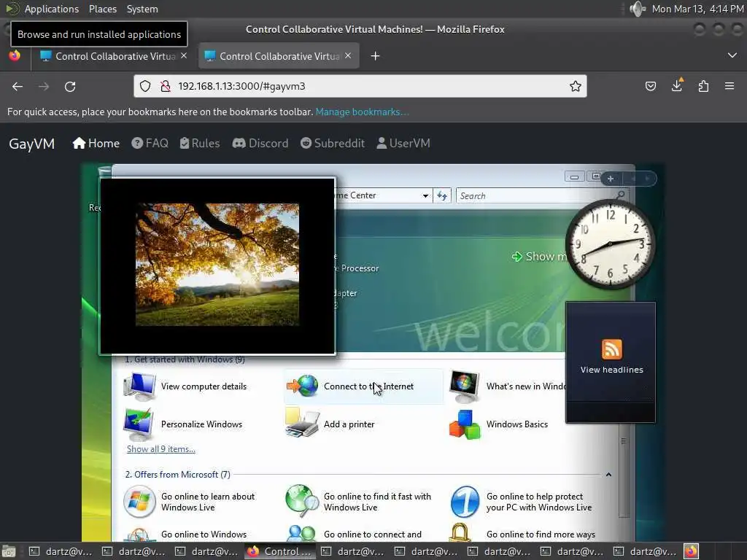Click the Manage bookmarks link
The image size is (747, 560).
(x=362, y=112)
